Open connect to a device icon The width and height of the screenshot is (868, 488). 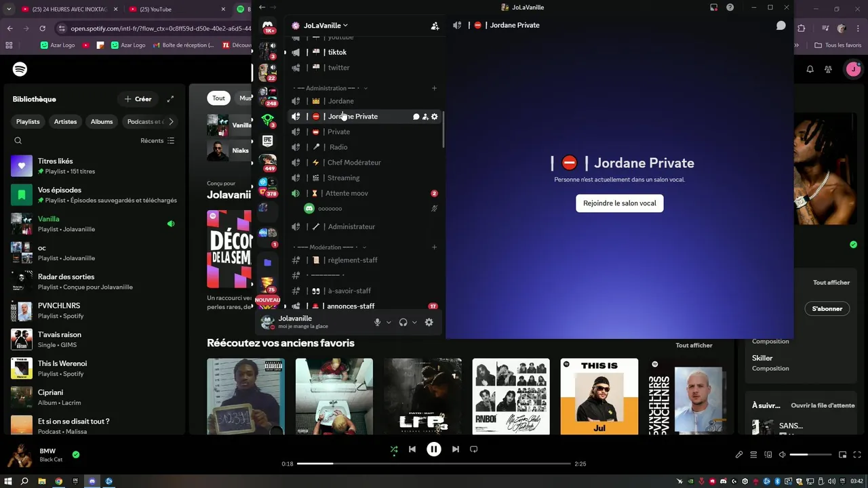[x=768, y=455]
